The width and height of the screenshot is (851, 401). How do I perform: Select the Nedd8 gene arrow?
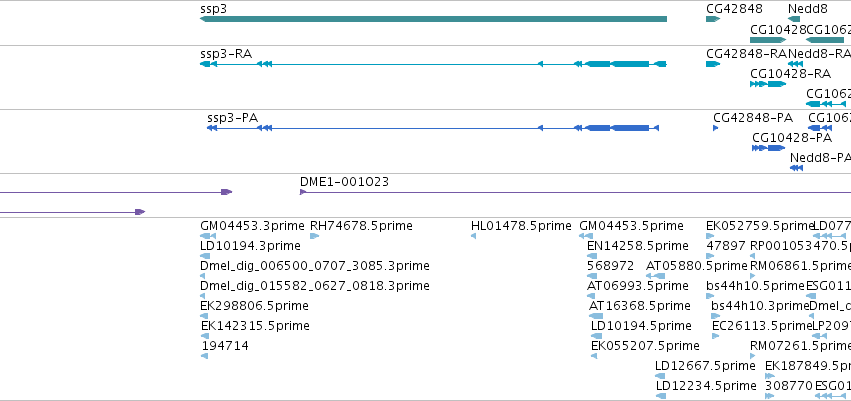794,19
